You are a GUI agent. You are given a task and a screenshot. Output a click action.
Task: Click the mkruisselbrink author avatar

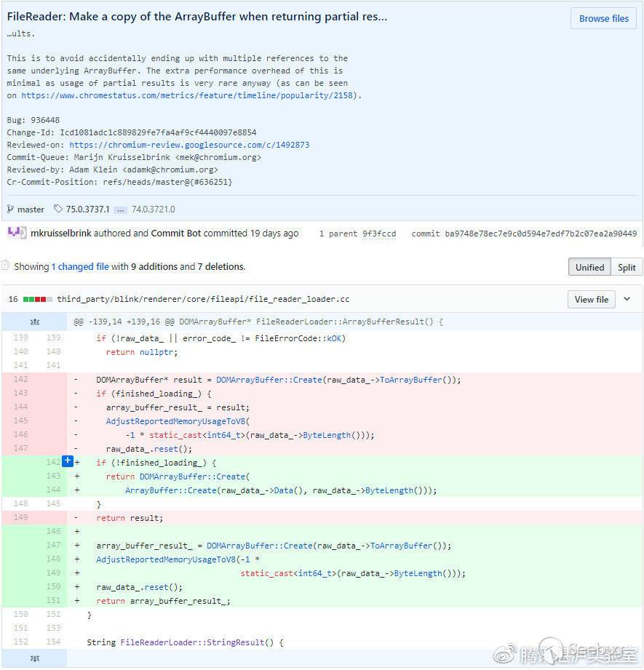(x=17, y=233)
